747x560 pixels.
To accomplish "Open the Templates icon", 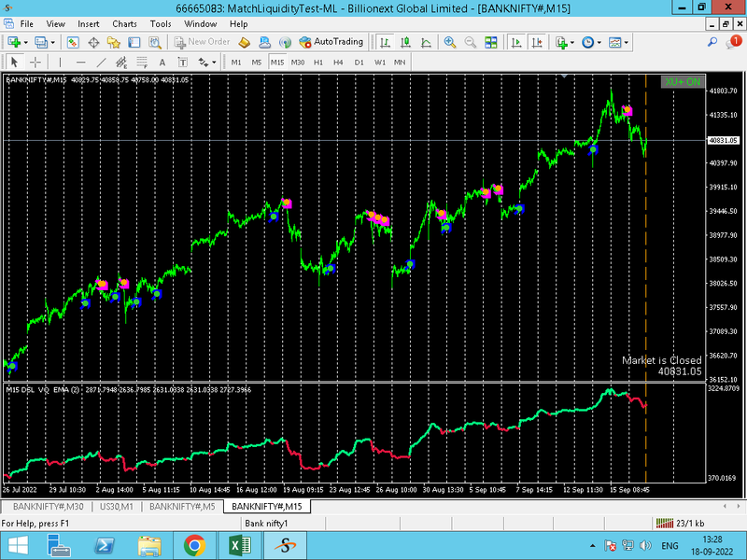I will pos(615,42).
